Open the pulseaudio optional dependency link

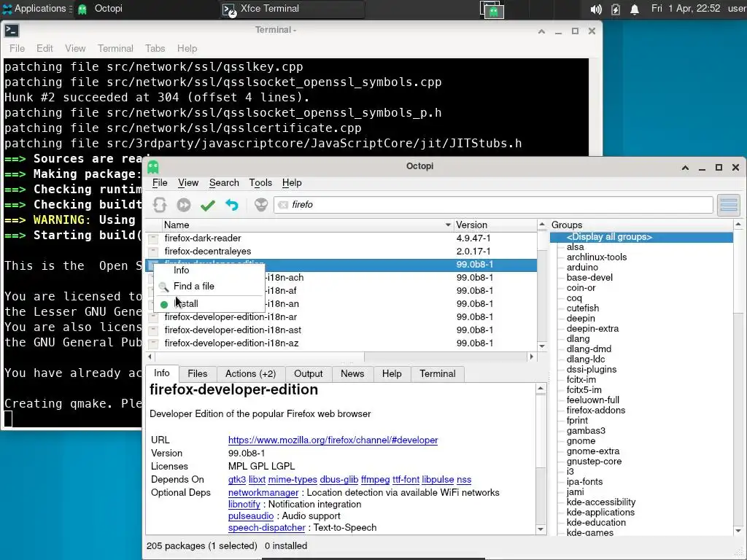pos(251,516)
